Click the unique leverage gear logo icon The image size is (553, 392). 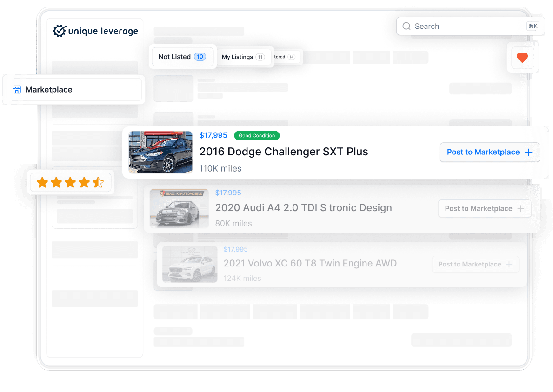(x=60, y=31)
